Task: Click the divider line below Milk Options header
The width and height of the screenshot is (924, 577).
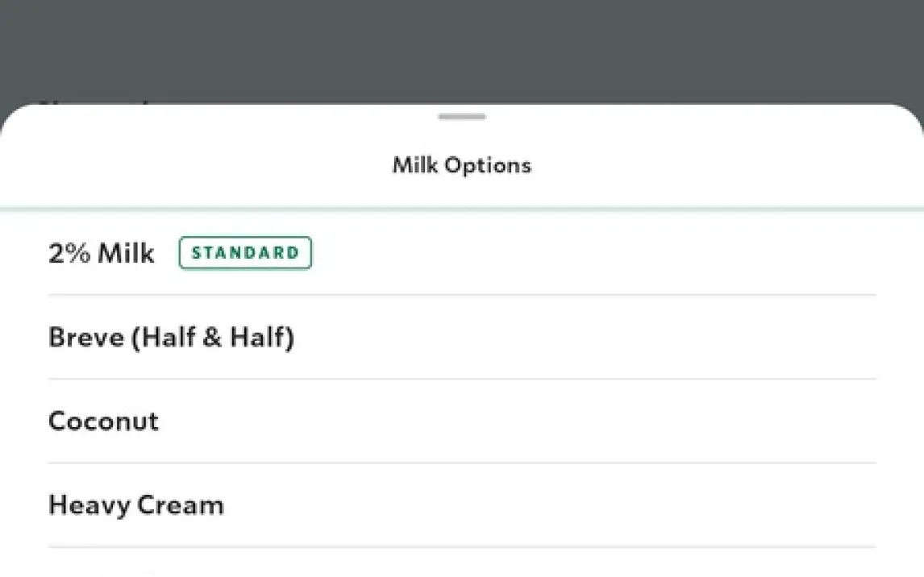Action: tap(462, 209)
